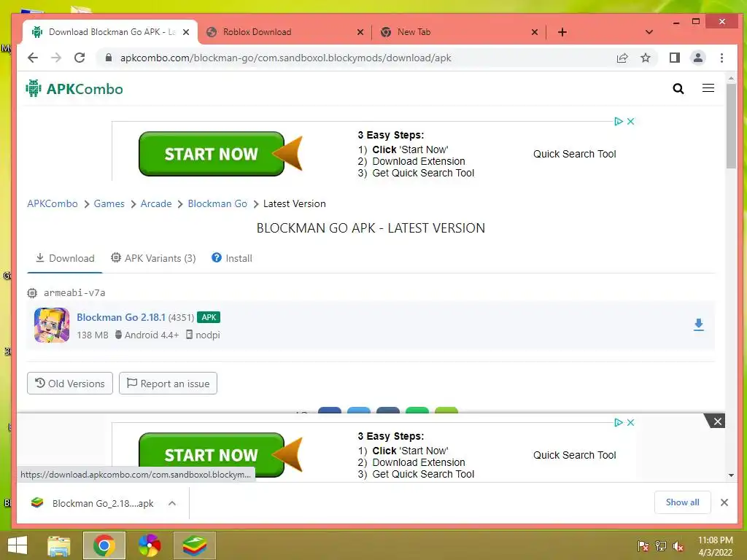Close the top ad with X
Viewport: 747px width, 560px height.
(x=631, y=122)
